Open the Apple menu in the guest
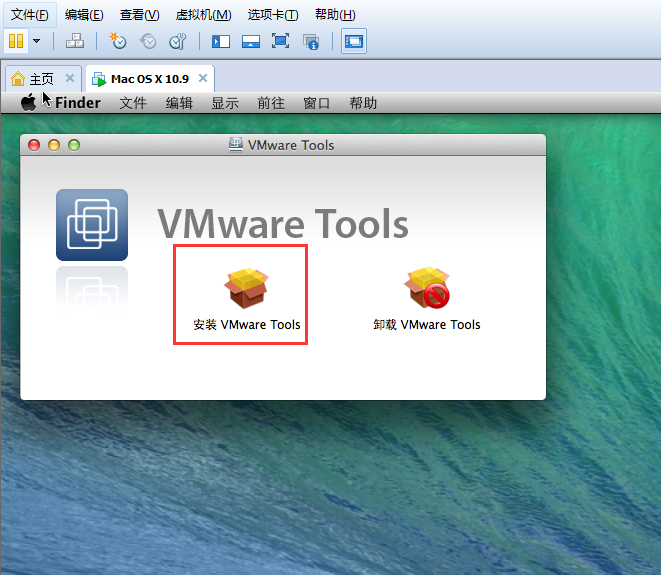Viewport: 661px width, 575px height. pos(29,102)
